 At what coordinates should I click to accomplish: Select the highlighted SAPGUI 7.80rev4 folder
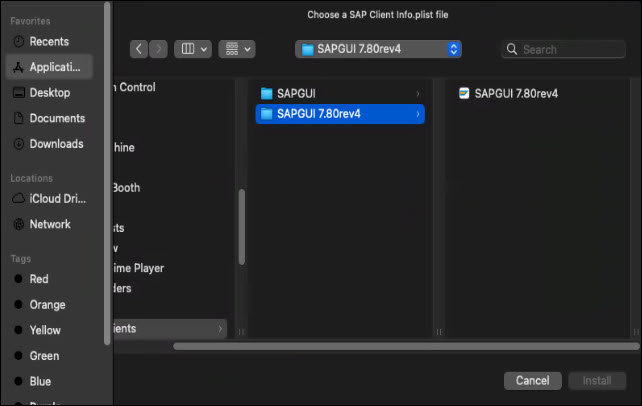[340, 114]
